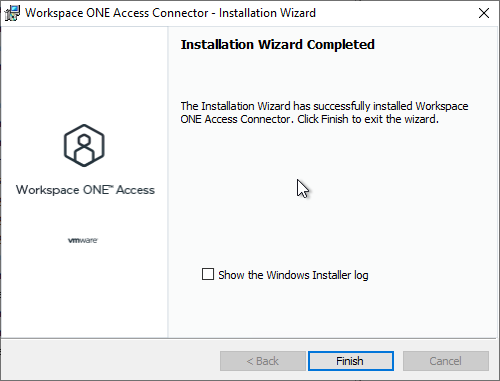
Task: Enable the Show the Windows Installer log checkbox
Action: 208,274
